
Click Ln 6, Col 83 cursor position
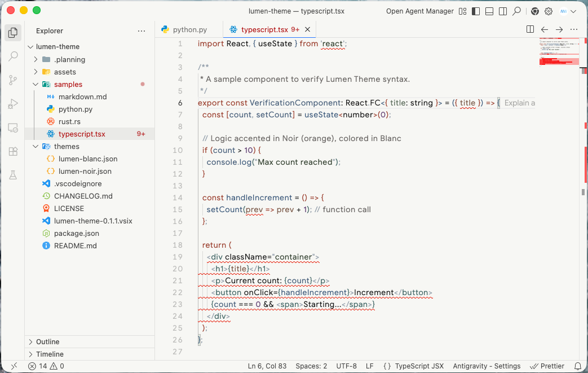tap(267, 366)
